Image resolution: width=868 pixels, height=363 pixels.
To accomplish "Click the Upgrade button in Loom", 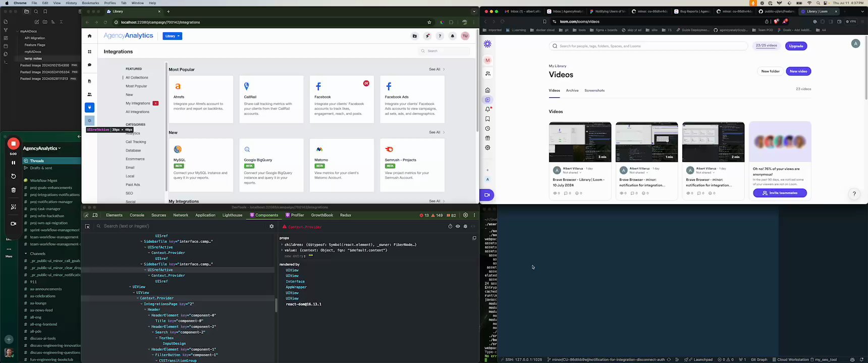I will [x=796, y=46].
